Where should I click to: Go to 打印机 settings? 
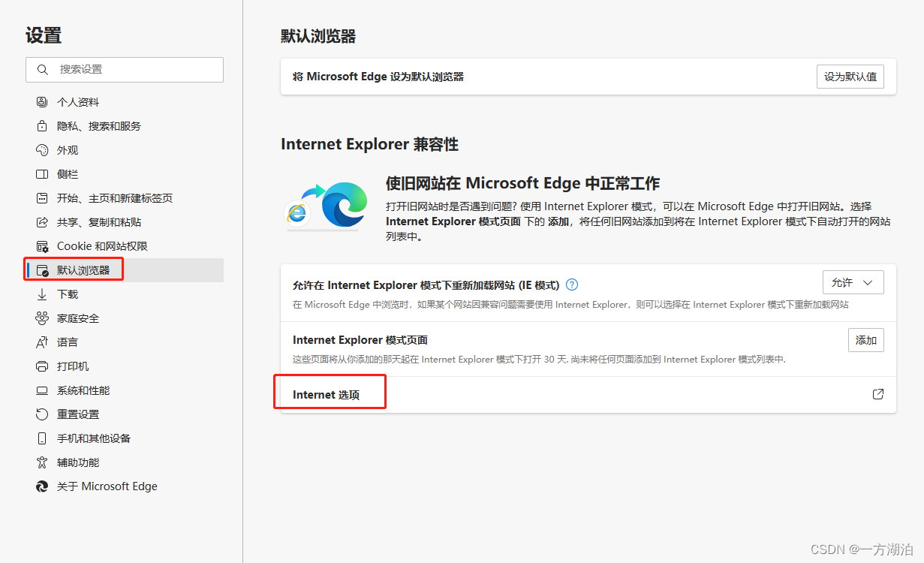125,366
